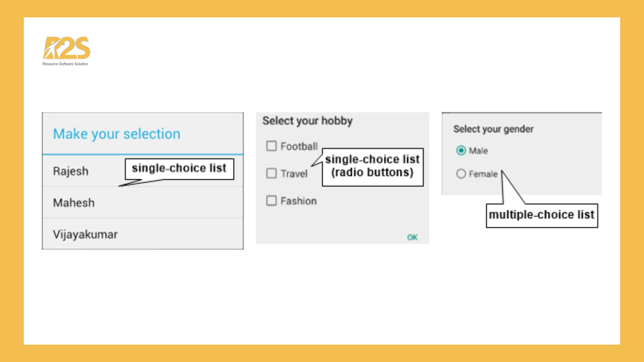
Task: Click the Select your gender heading
Action: 493,129
